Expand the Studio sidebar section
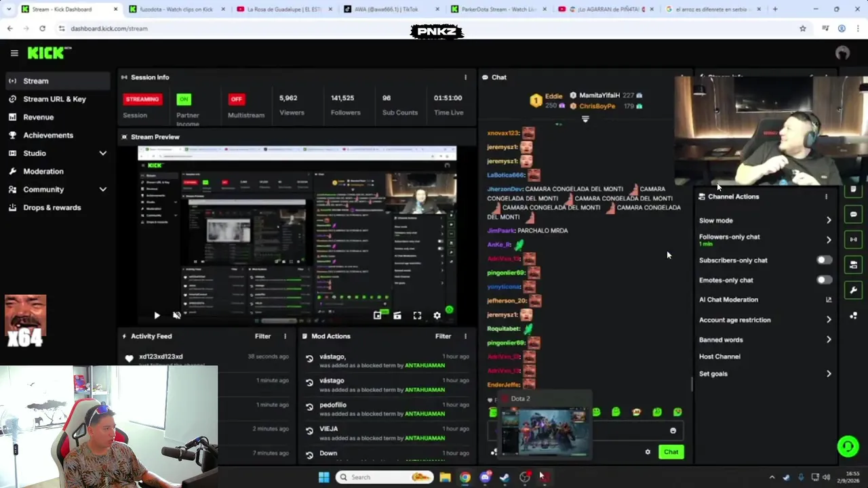This screenshot has height=488, width=868. point(103,153)
